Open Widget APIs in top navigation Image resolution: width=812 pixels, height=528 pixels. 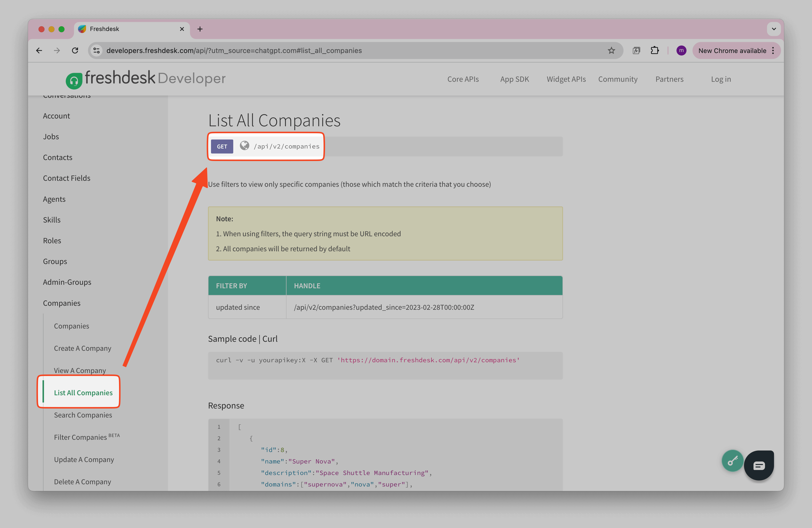(566, 79)
